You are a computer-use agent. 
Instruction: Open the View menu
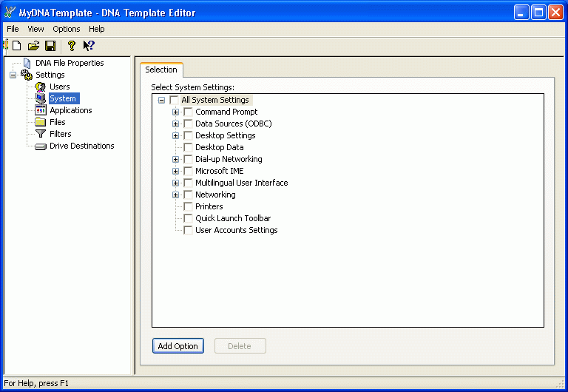click(35, 29)
